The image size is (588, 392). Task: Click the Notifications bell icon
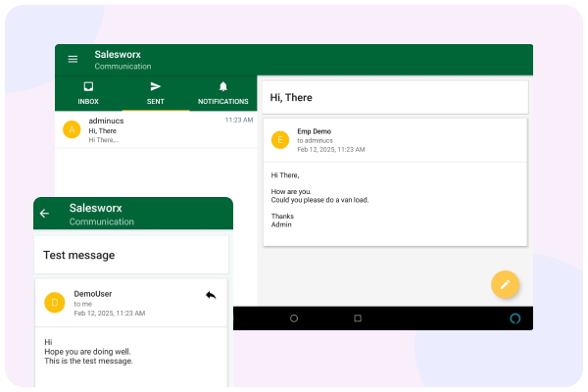[x=222, y=87]
